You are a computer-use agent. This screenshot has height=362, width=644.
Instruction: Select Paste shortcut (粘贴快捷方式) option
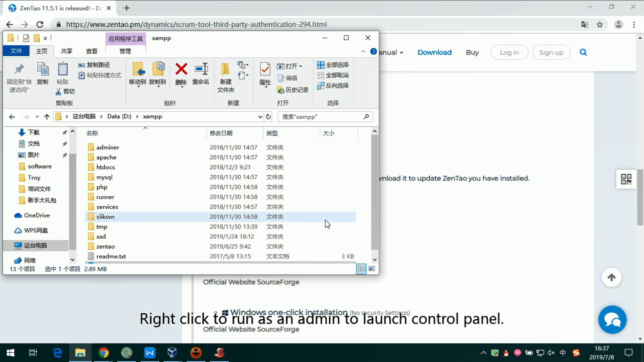pos(100,75)
